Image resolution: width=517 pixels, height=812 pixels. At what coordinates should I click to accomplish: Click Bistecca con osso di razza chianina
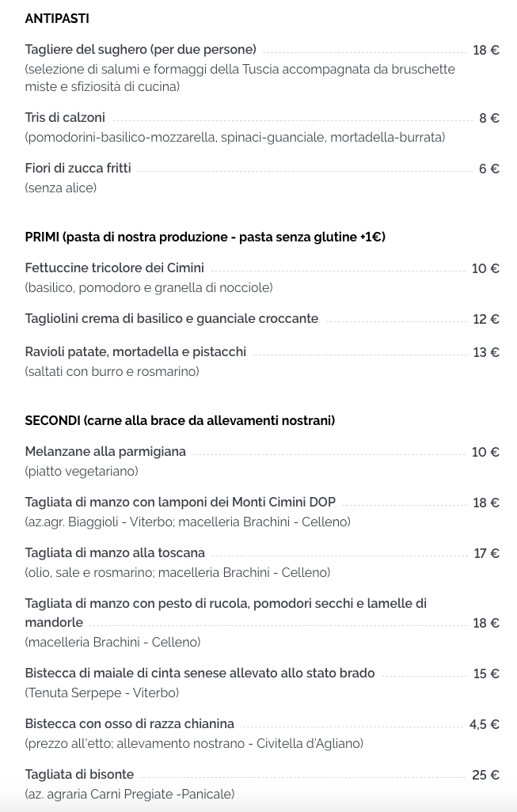pyautogui.click(x=130, y=724)
